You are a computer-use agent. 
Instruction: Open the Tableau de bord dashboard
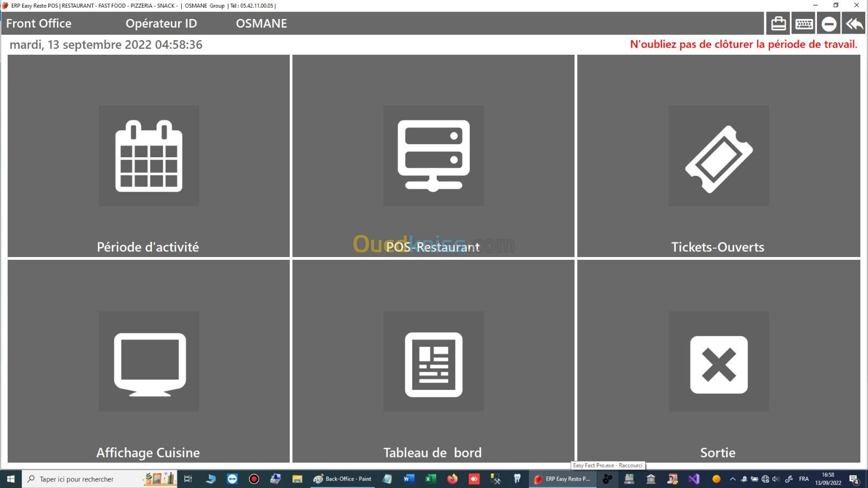coord(433,361)
